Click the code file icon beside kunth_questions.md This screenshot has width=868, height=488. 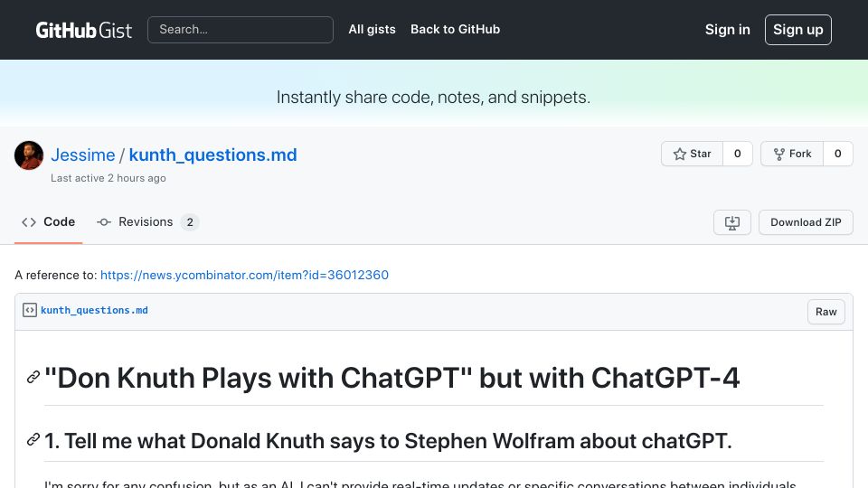30,310
